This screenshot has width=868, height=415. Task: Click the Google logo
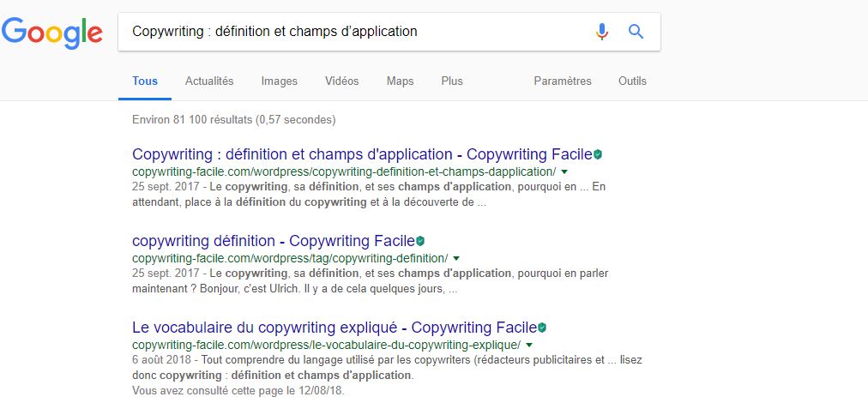pyautogui.click(x=52, y=33)
